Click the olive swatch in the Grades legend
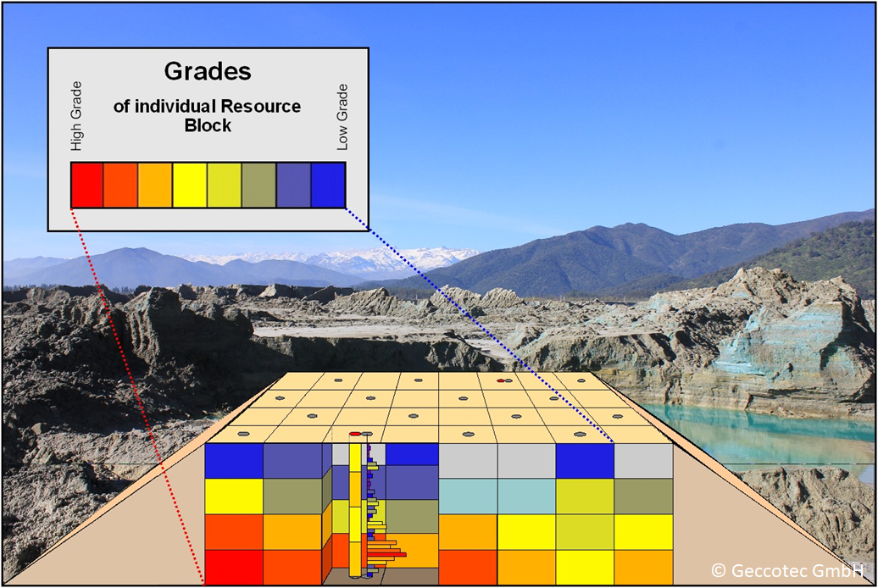Viewport: 878px width, 588px height. tap(259, 186)
